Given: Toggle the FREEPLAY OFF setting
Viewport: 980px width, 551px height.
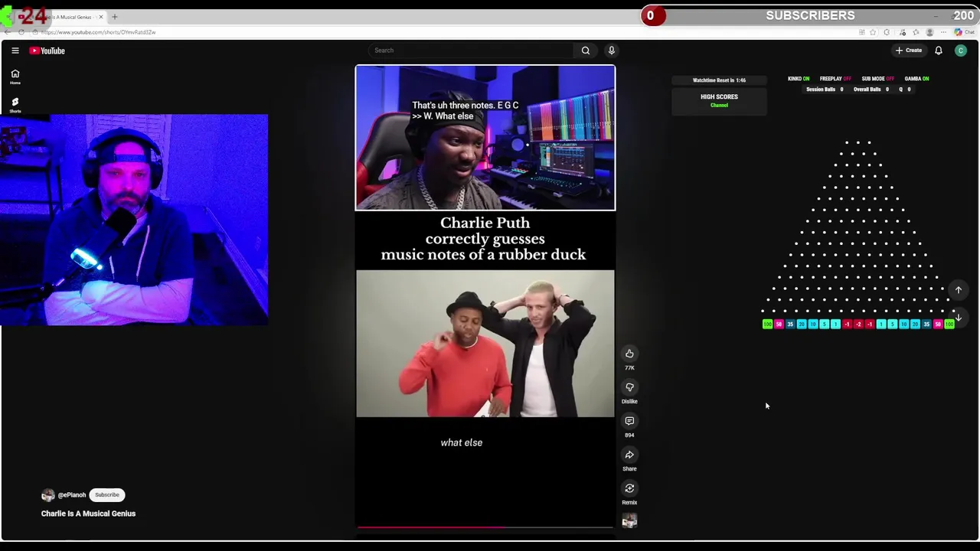Looking at the screenshot, I should click(x=835, y=79).
